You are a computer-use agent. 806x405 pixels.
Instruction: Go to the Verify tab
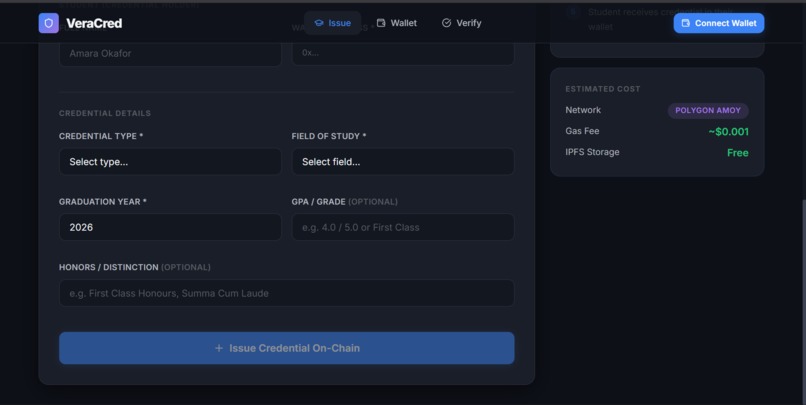tap(462, 23)
